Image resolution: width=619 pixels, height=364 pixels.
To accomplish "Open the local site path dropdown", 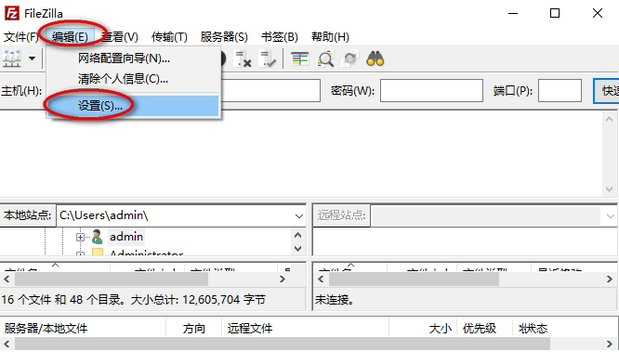I will [x=299, y=215].
